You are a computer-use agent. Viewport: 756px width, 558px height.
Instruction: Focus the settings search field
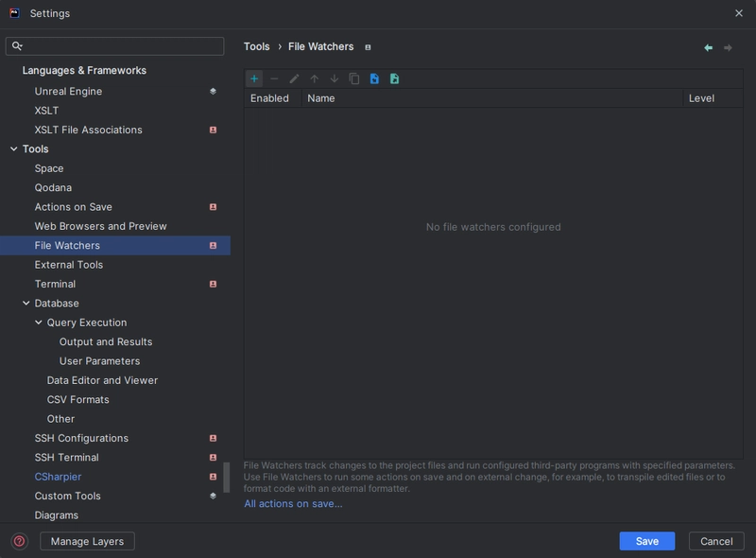[x=114, y=46]
